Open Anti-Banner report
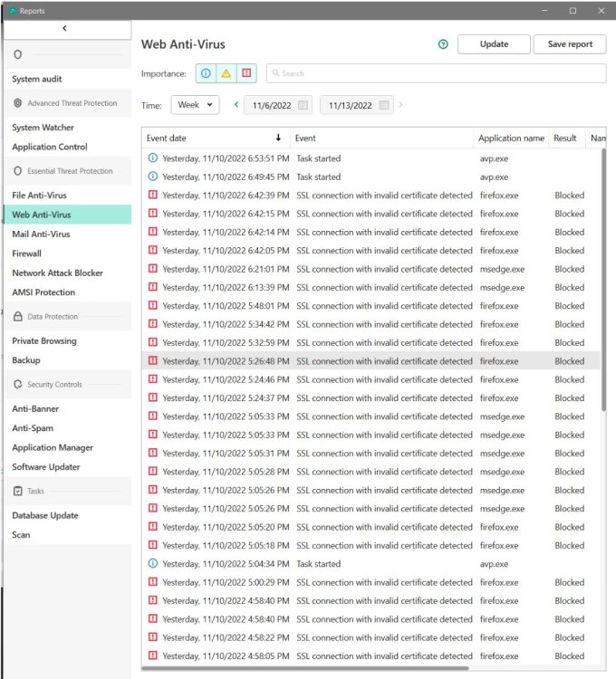The height and width of the screenshot is (679, 616). pos(35,408)
